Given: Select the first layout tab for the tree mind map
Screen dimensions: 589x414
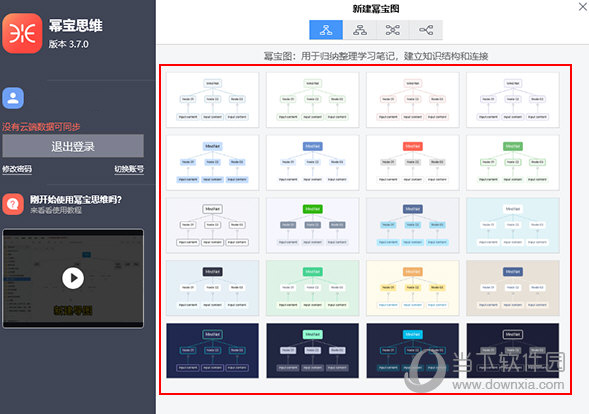Looking at the screenshot, I should [326, 30].
